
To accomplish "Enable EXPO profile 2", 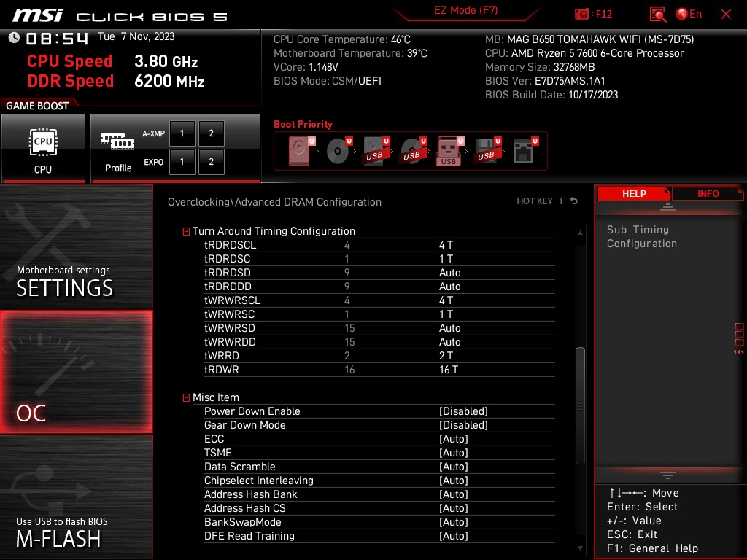I will coord(211,162).
